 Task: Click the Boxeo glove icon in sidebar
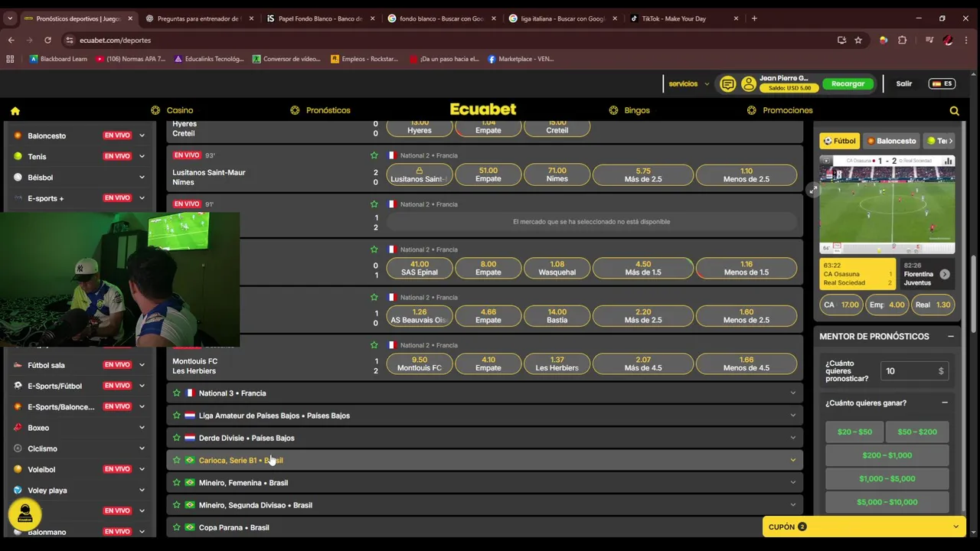[18, 428]
